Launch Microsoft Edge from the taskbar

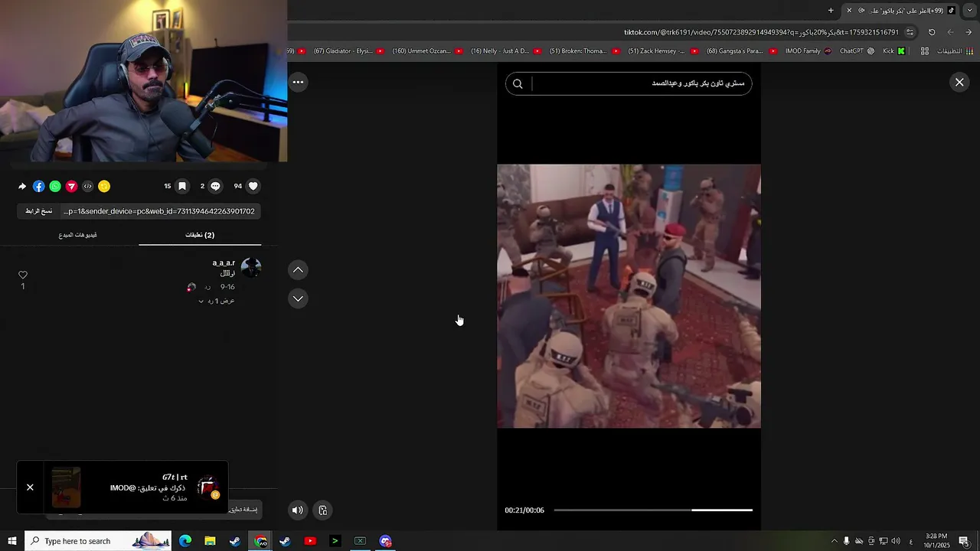[185, 541]
